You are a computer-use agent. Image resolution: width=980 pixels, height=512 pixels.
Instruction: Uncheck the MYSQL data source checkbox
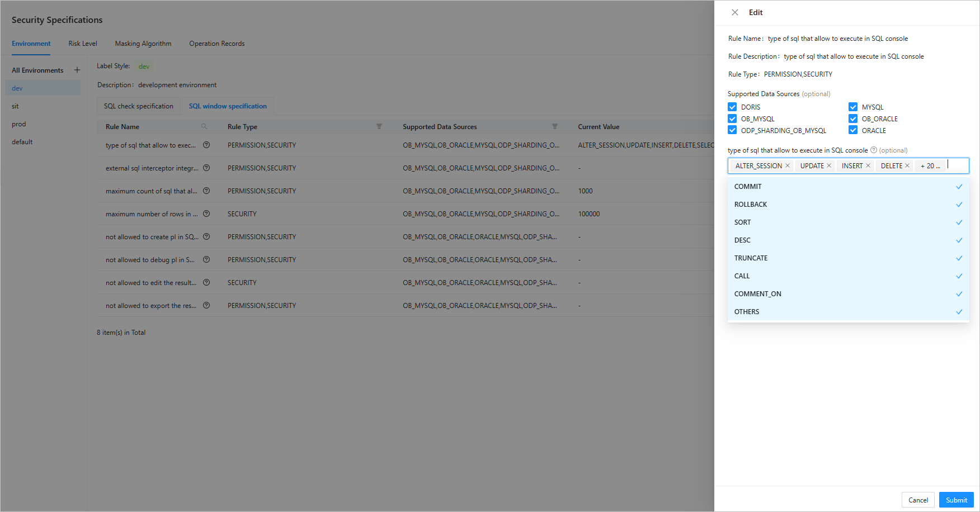click(x=853, y=107)
